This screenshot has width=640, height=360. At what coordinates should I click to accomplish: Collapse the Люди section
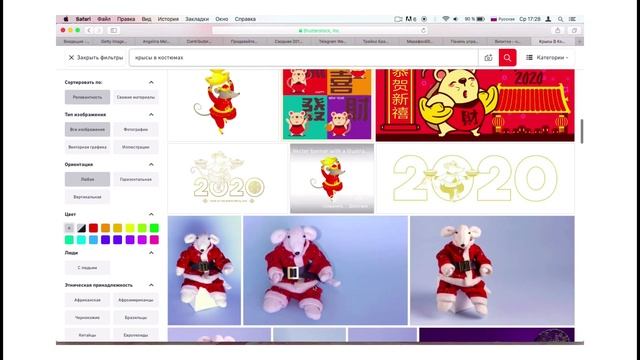coord(151,253)
